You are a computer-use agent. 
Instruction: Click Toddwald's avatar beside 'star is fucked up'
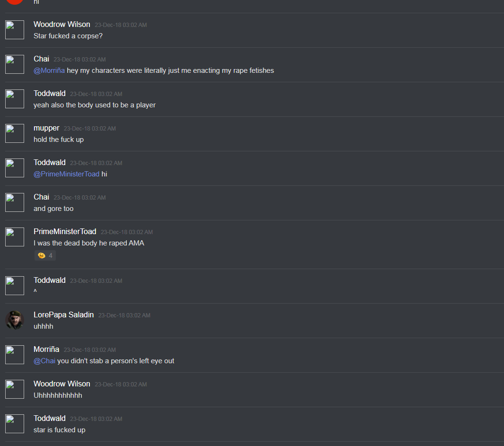[15, 423]
